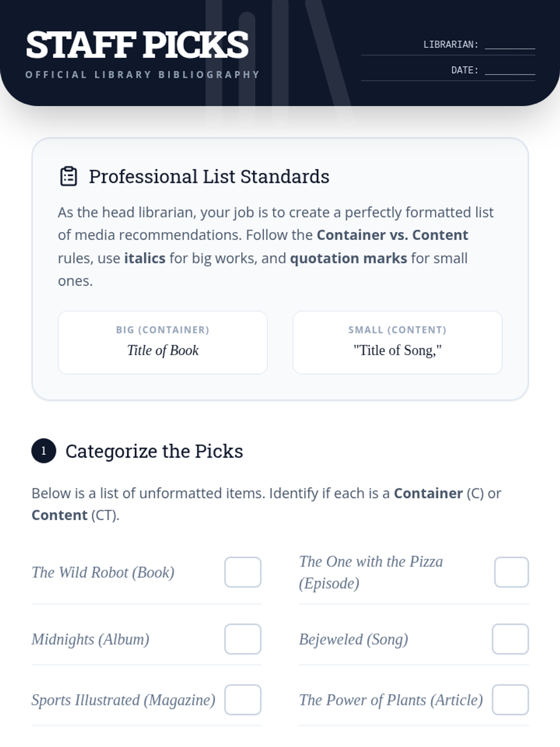The width and height of the screenshot is (560, 747).
Task: Select the Bejeweled (Song) answer box
Action: [x=510, y=639]
